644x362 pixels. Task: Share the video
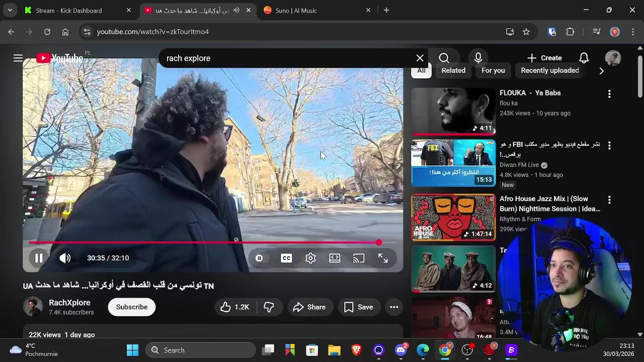click(x=309, y=307)
